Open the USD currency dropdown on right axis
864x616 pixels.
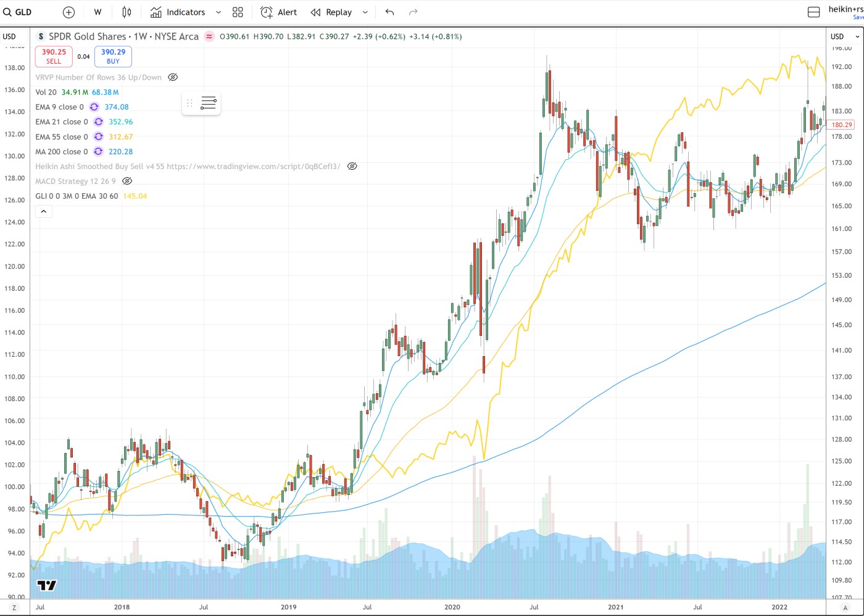tap(845, 36)
